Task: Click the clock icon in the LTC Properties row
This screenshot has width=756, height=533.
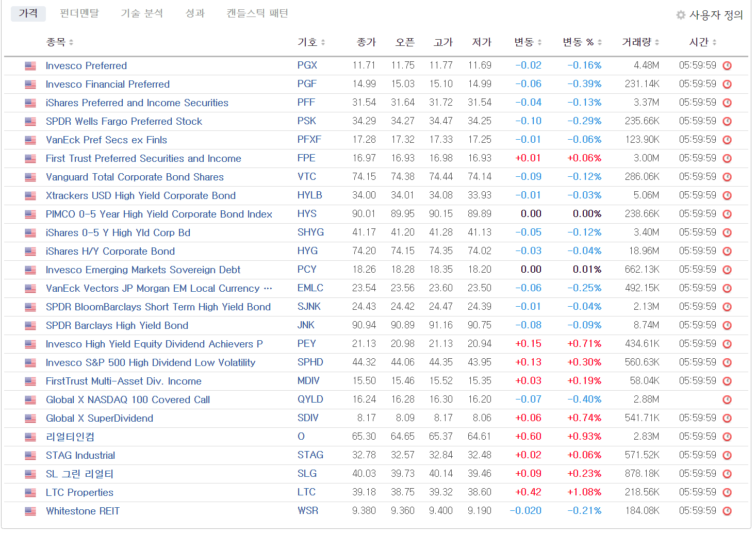Action: pos(727,493)
